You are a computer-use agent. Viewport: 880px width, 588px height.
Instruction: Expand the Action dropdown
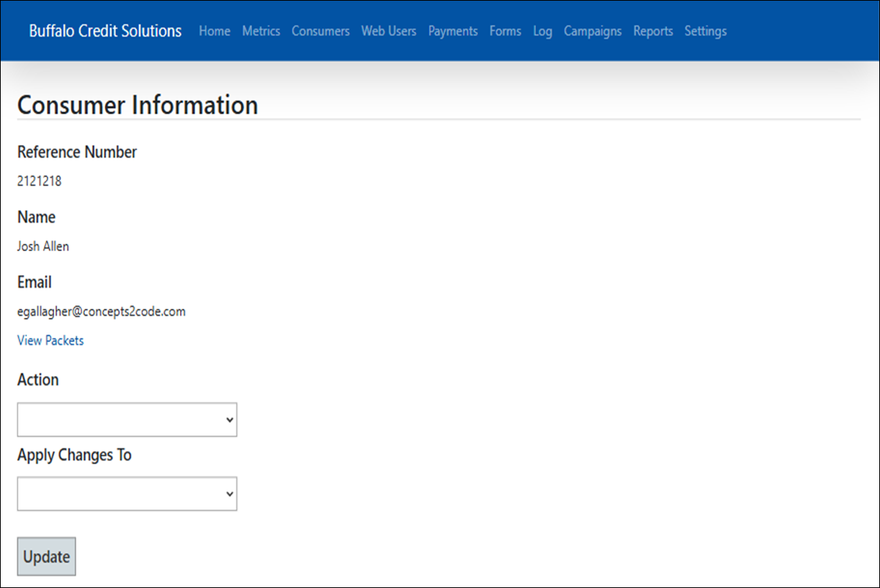127,420
